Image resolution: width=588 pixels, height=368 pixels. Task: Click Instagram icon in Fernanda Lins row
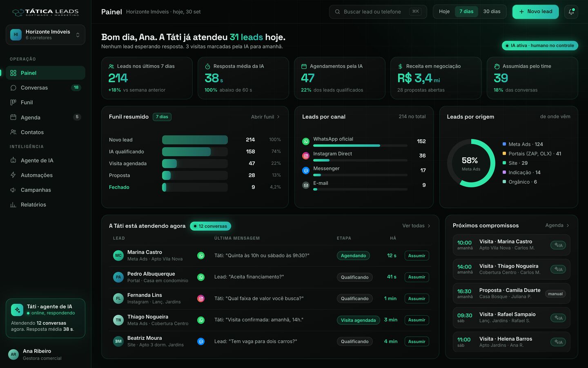click(x=201, y=298)
